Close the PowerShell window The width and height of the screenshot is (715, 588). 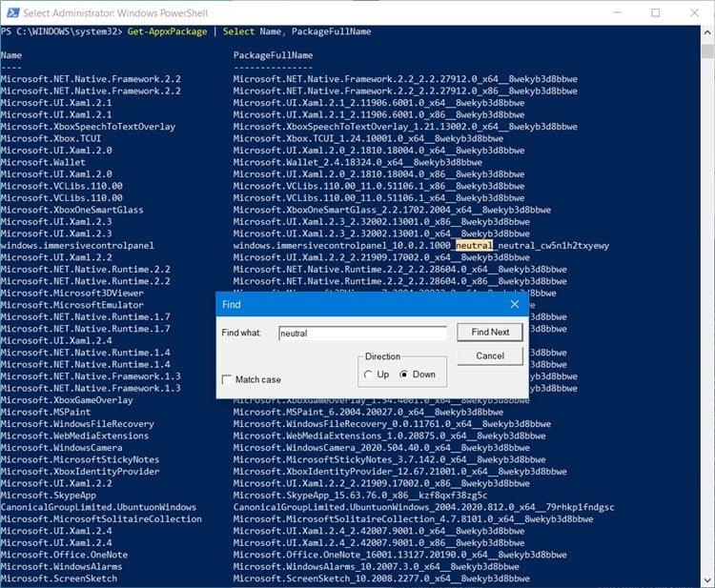tap(694, 12)
